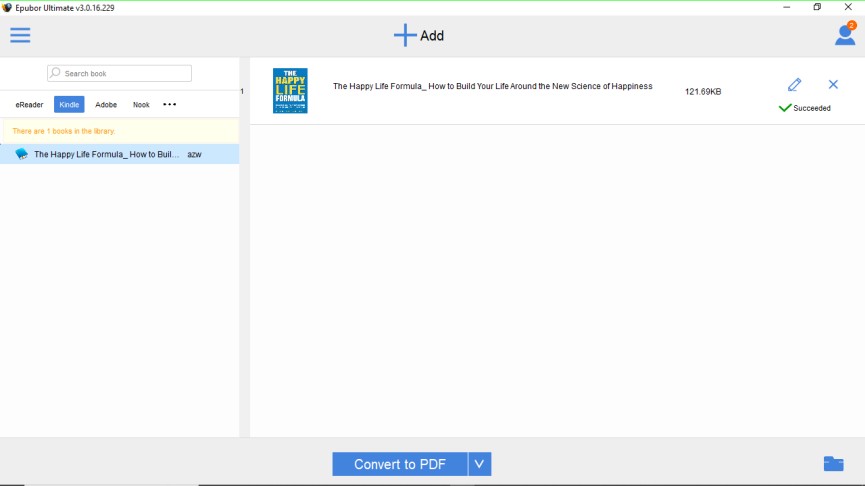Select the Kindle tab
The height and width of the screenshot is (486, 865).
69,104
